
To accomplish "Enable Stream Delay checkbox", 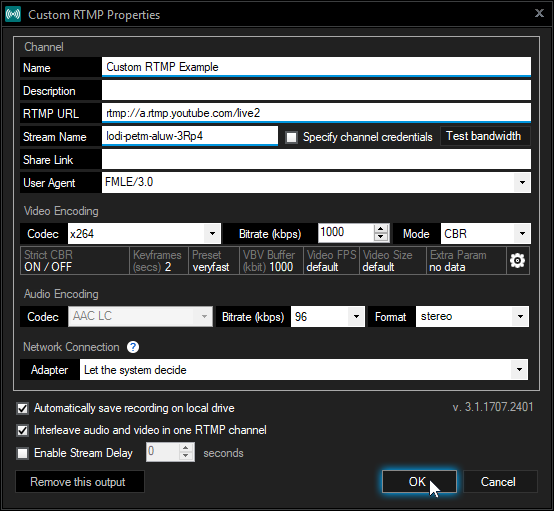I will click(23, 453).
